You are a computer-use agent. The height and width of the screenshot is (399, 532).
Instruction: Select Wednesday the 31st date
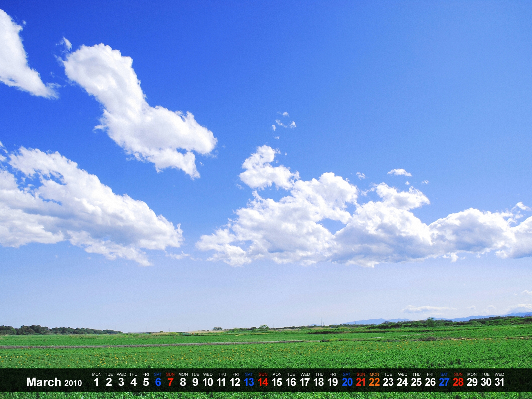(x=499, y=382)
